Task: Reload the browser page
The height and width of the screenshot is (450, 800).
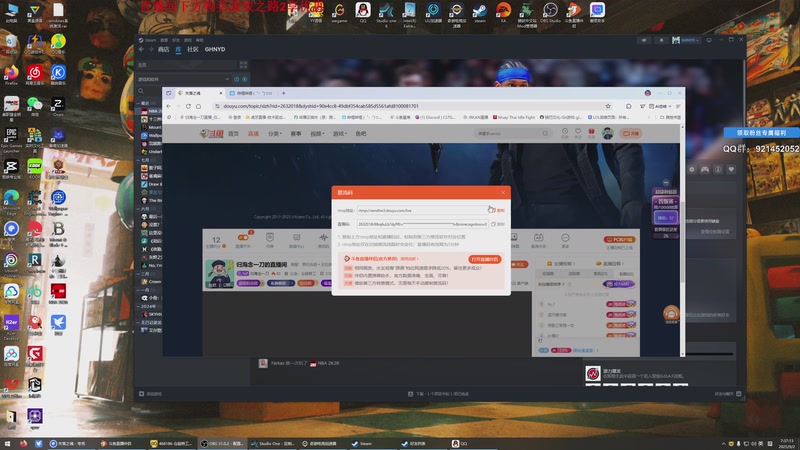Action: 188,106
